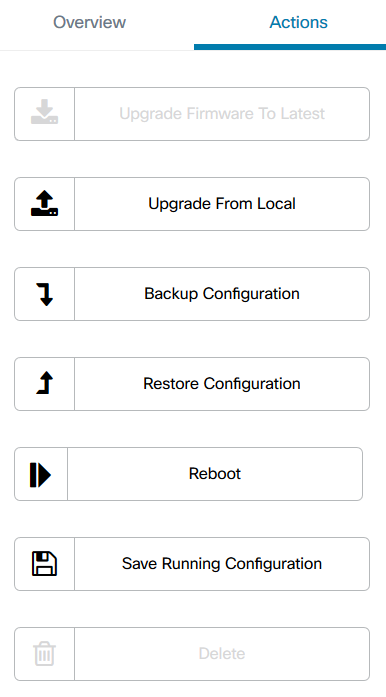Screen dimensions: 386x697
Task: Click Save Running Configuration text
Action: [222, 564]
